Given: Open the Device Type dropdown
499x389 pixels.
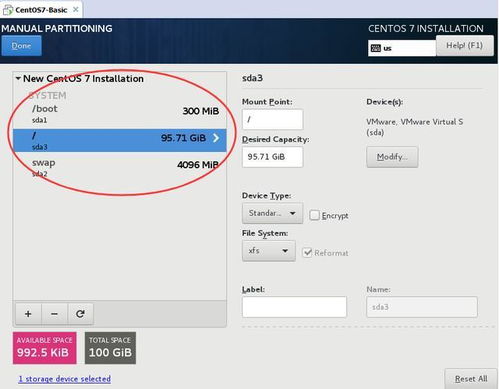Looking at the screenshot, I should [272, 213].
